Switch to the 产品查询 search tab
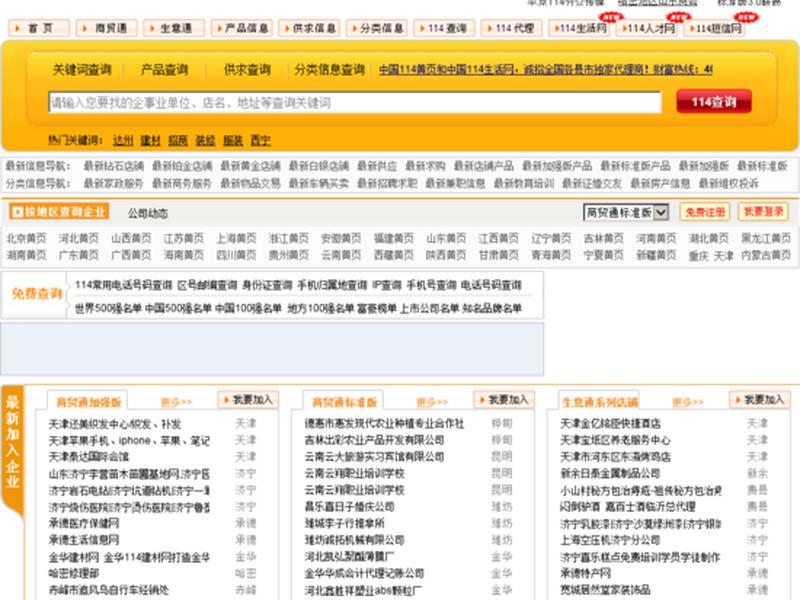 [164, 70]
